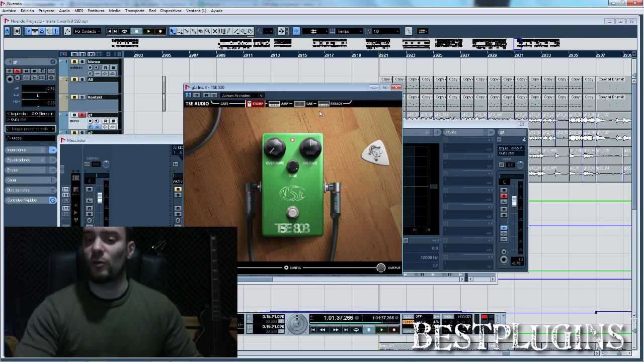
Task: Open the Transporte menu
Action: point(134,11)
